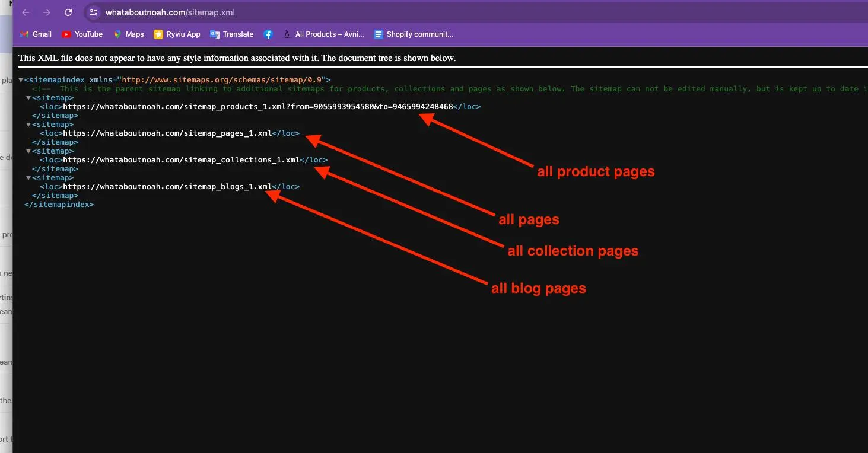
Task: Click the 'This XML file does not appear' notice
Action: coord(237,58)
